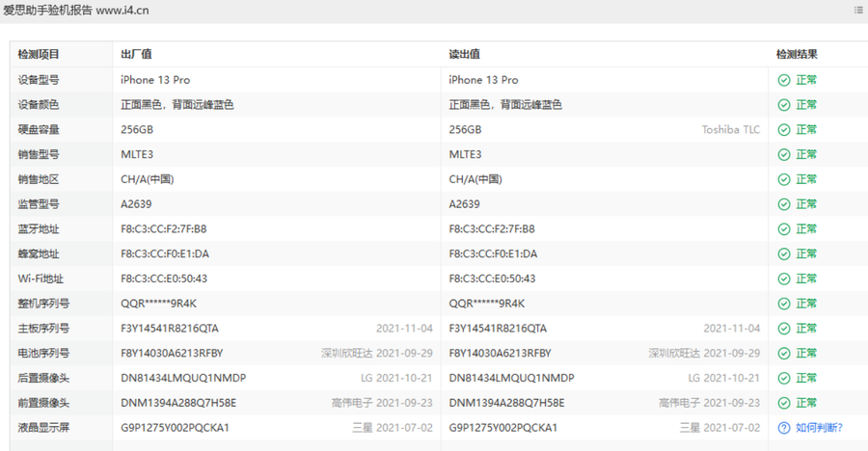Click the 前置摄像头 row label

(x=43, y=403)
